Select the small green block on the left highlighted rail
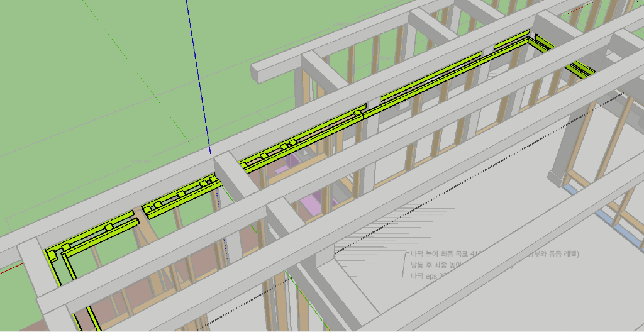Viewport: 644px width, 332px height. [x=108, y=226]
